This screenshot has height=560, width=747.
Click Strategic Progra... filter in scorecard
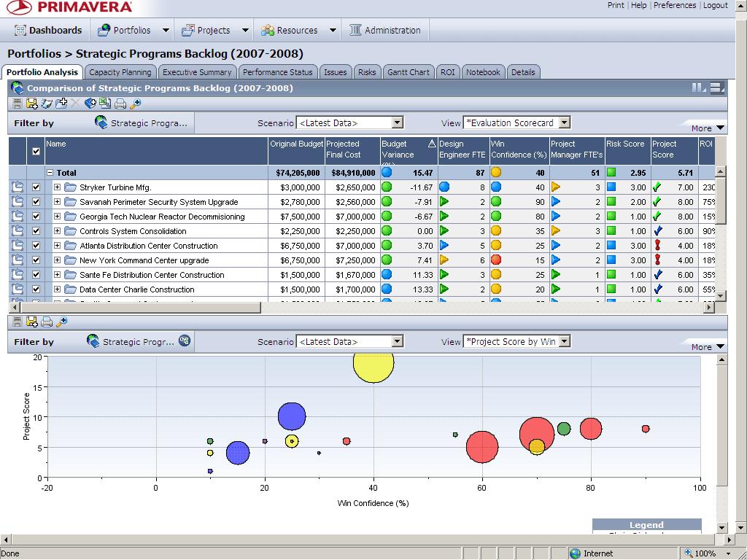pyautogui.click(x=141, y=122)
